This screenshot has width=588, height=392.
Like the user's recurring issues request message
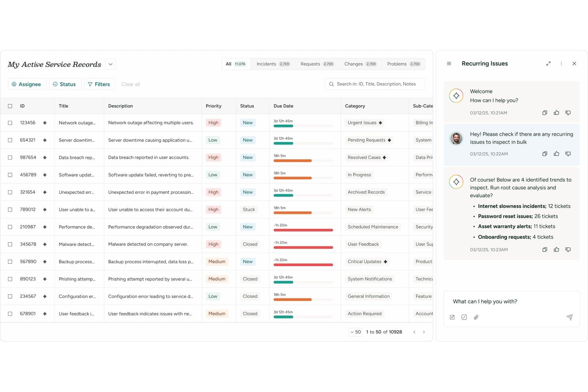[556, 154]
